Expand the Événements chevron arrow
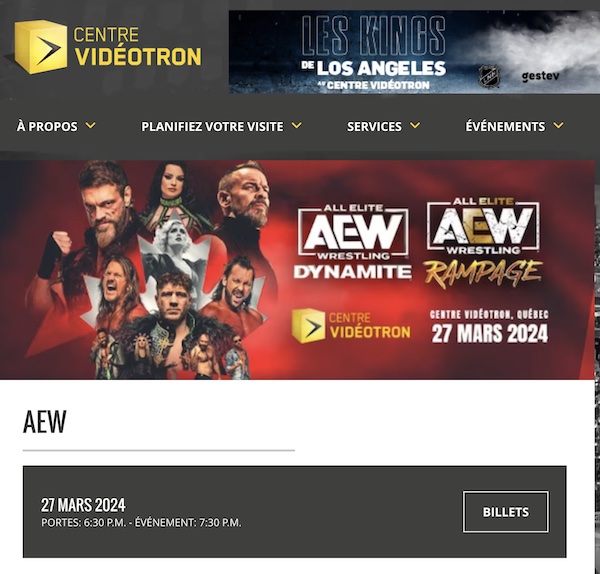The image size is (600, 574). (559, 126)
